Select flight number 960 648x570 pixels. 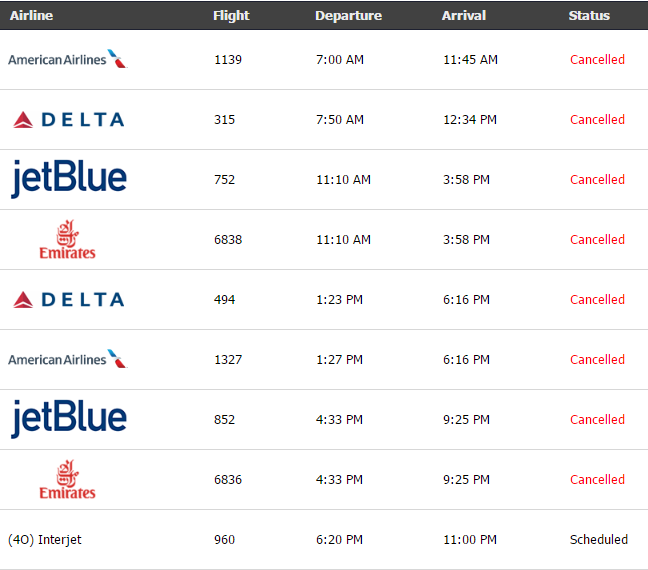(x=224, y=540)
